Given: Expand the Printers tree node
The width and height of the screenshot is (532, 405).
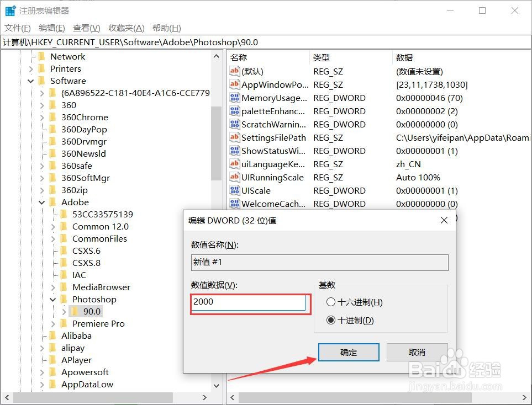Looking at the screenshot, I should (x=31, y=69).
